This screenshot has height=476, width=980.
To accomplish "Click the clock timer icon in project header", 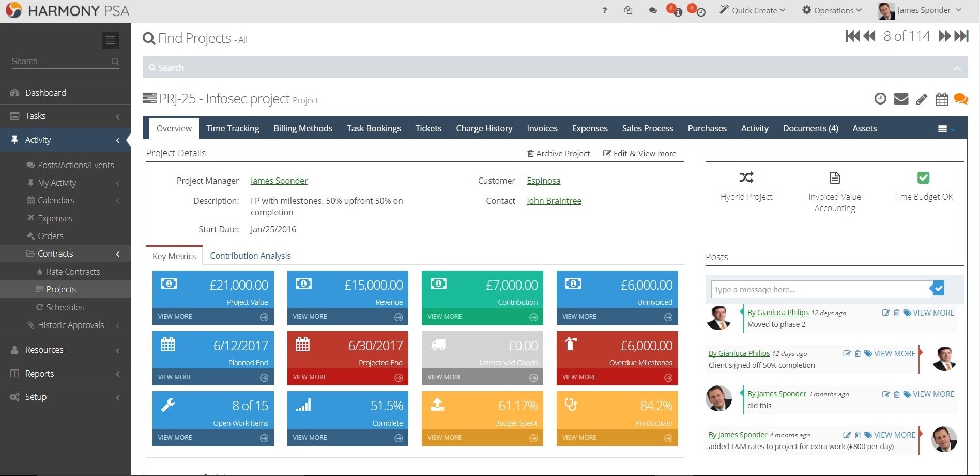I will [880, 99].
